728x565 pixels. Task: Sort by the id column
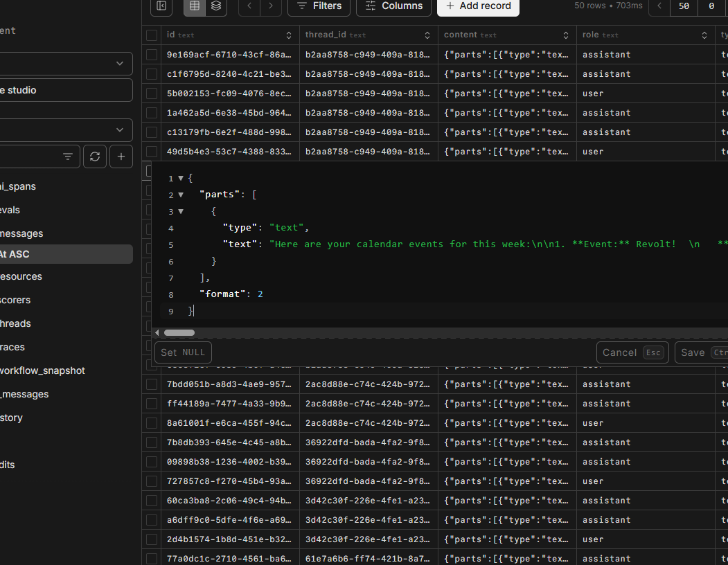tap(289, 35)
